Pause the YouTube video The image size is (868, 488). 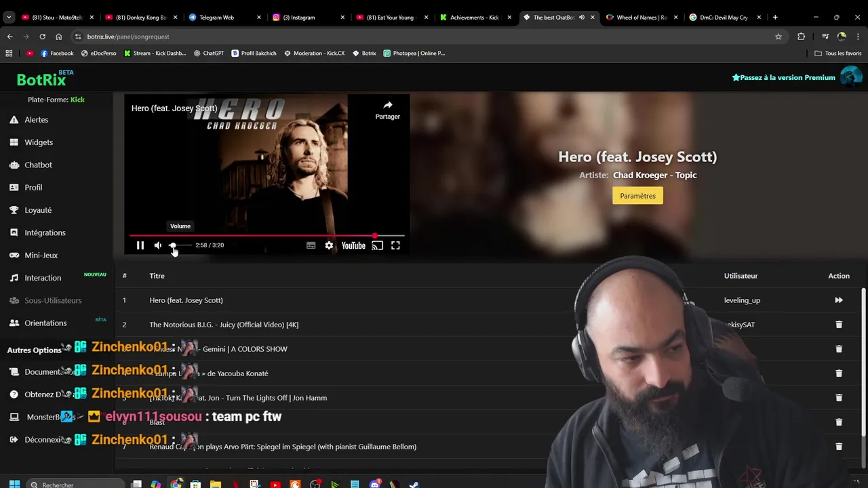[x=140, y=245]
